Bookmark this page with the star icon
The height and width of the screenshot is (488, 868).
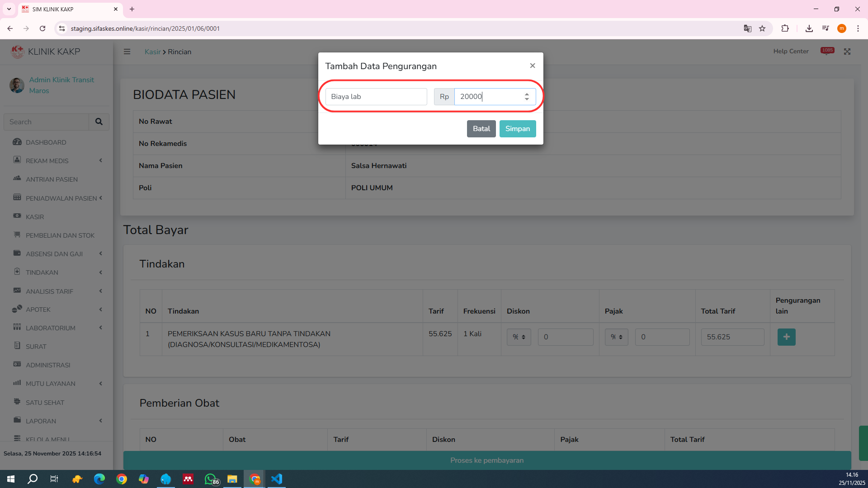click(x=762, y=28)
